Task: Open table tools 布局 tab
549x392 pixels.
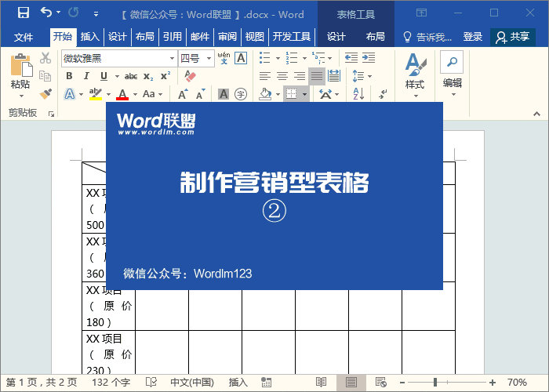Action: point(375,37)
